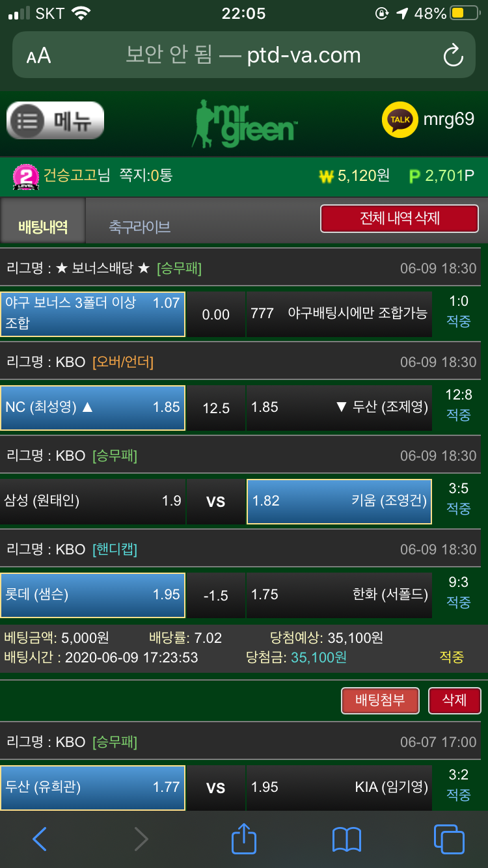488x868 pixels.
Task: Tap the 쪽지:0통 messages link
Action: tap(146, 175)
